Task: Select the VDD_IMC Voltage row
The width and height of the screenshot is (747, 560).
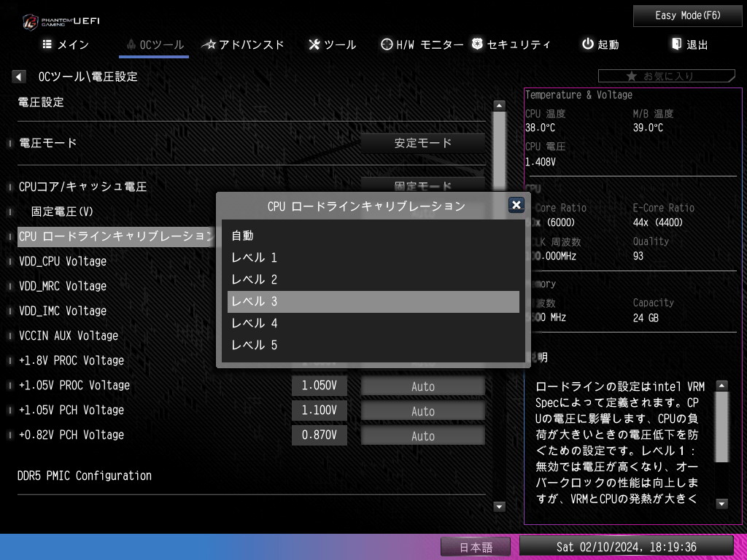Action: [63, 311]
